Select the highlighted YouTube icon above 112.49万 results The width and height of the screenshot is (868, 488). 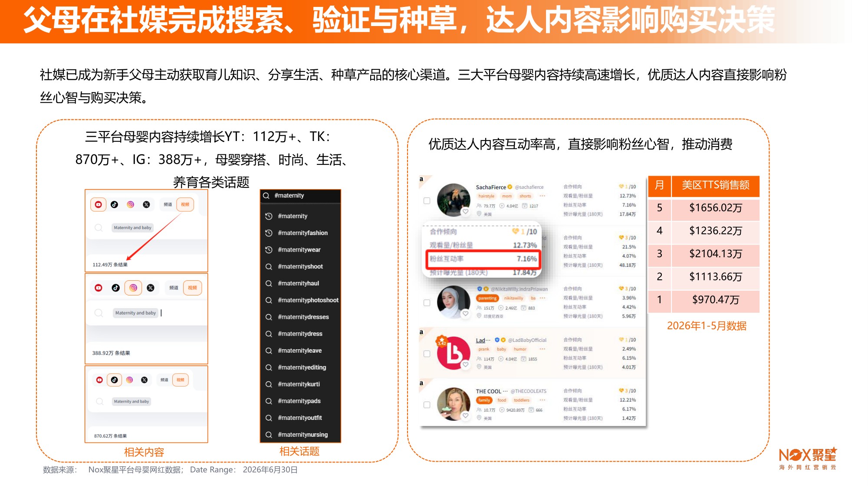tap(98, 204)
